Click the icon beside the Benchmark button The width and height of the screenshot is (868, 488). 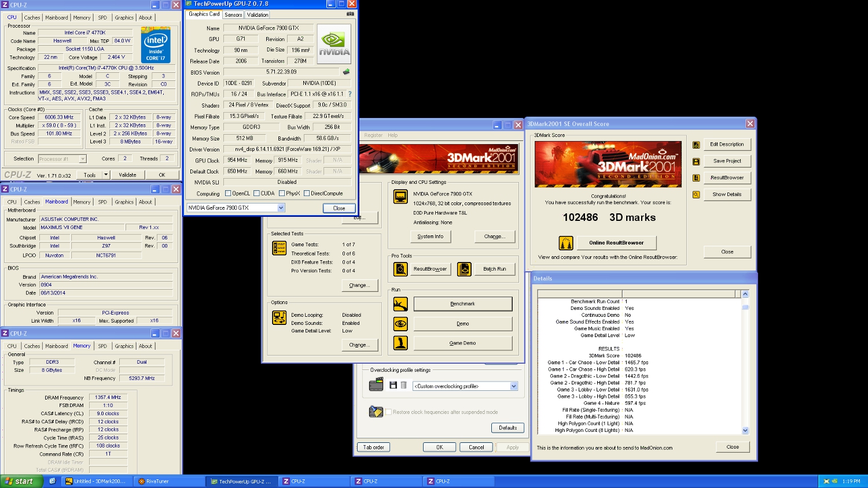(400, 304)
